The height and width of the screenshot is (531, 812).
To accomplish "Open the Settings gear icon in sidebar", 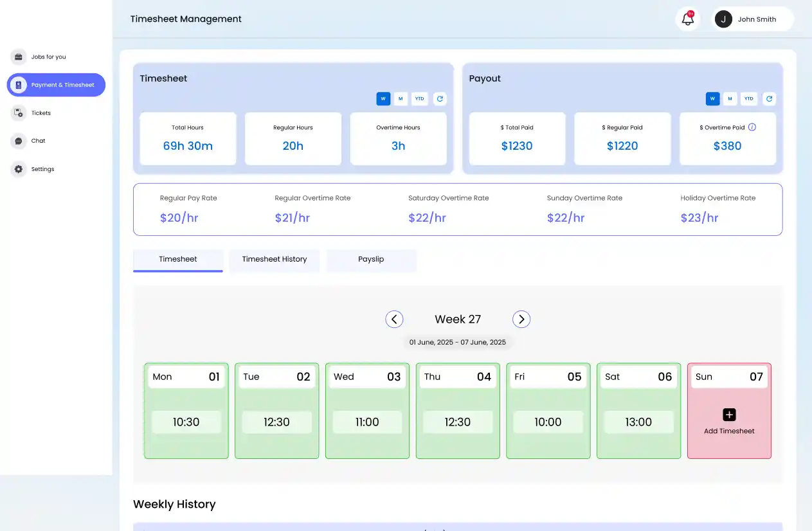I will 19,169.
